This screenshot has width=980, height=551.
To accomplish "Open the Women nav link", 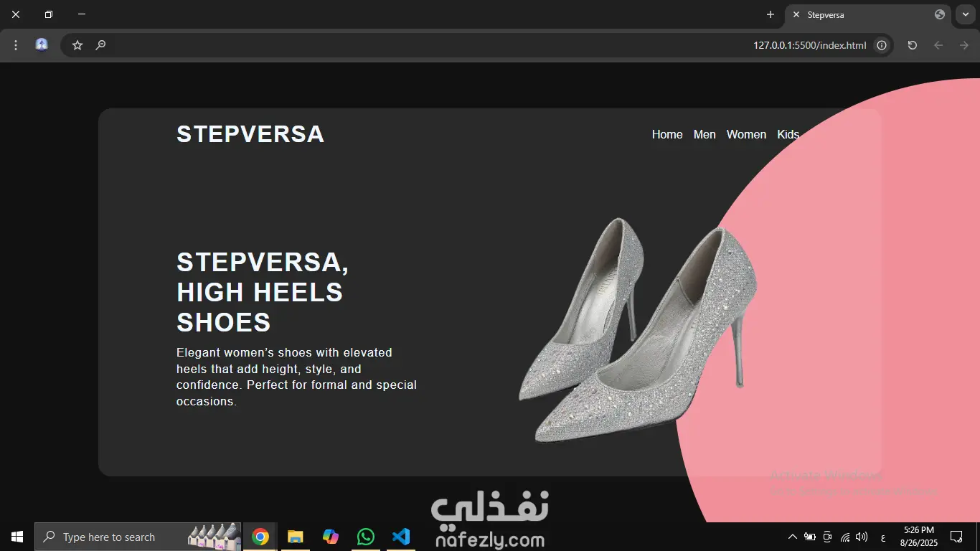I will pyautogui.click(x=746, y=134).
